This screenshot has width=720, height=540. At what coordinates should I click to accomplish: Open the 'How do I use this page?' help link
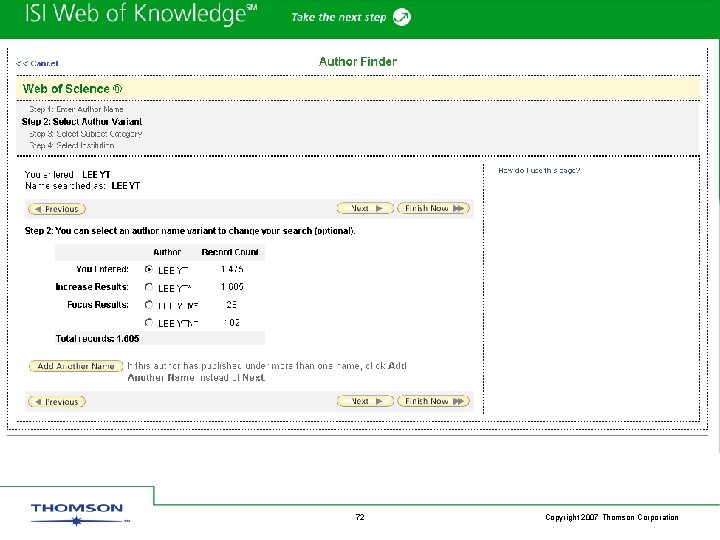pyautogui.click(x=539, y=170)
